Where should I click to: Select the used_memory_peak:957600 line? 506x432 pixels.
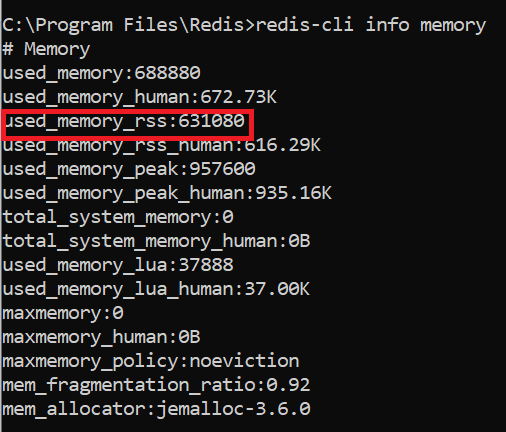coord(129,169)
